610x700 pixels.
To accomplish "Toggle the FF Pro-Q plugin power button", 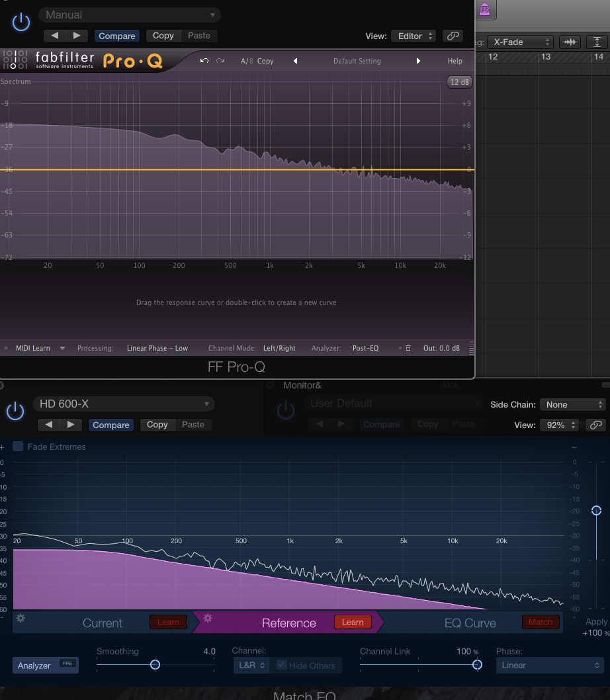I will (x=21, y=22).
